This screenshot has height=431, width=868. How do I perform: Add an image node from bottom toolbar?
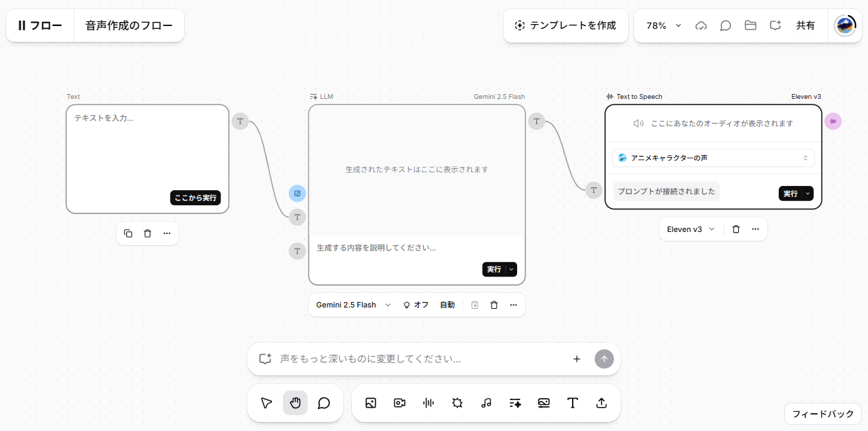(371, 403)
